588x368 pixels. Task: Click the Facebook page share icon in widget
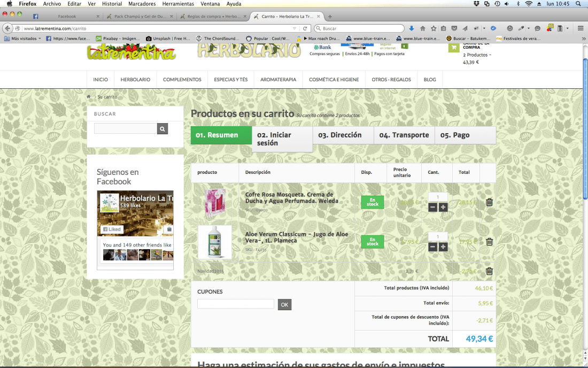[169, 229]
